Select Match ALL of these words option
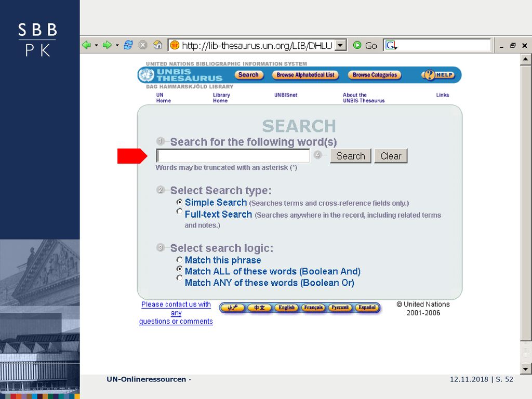Viewport: 532px width, 399px height. [179, 269]
